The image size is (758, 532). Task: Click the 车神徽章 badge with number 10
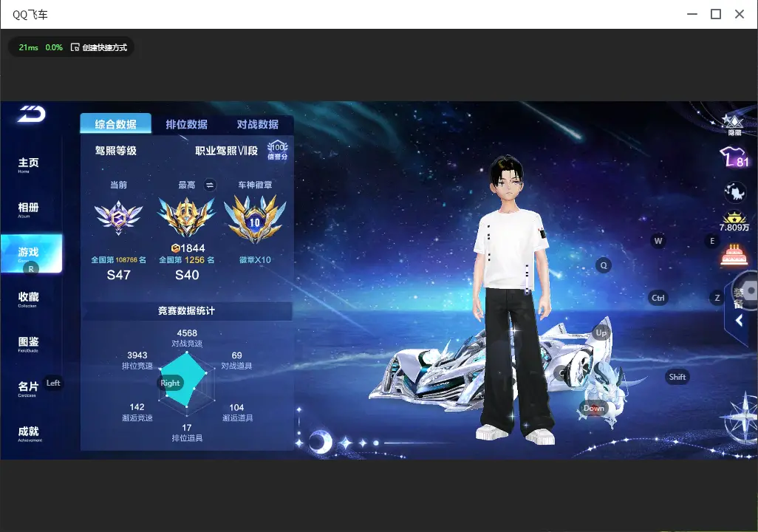coord(255,219)
